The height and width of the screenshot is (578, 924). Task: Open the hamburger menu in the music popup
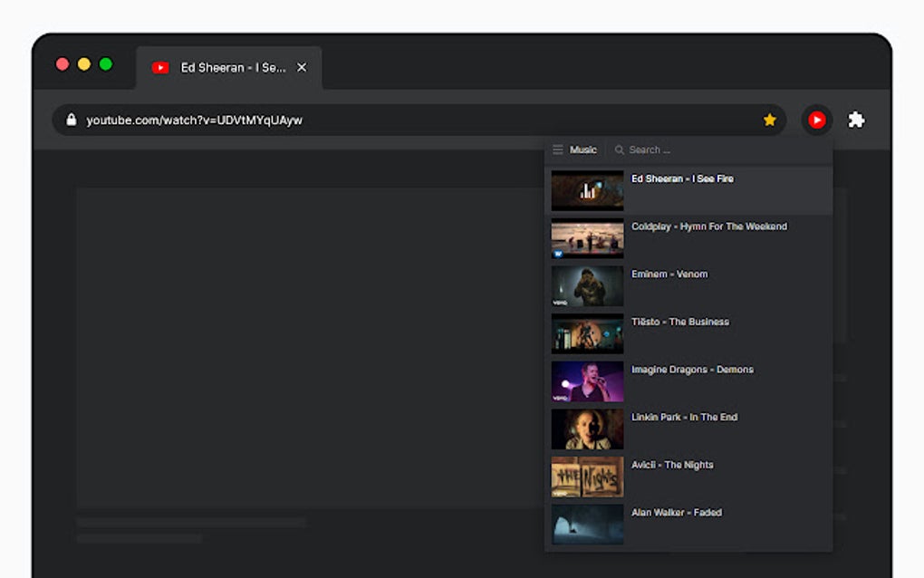(x=560, y=149)
